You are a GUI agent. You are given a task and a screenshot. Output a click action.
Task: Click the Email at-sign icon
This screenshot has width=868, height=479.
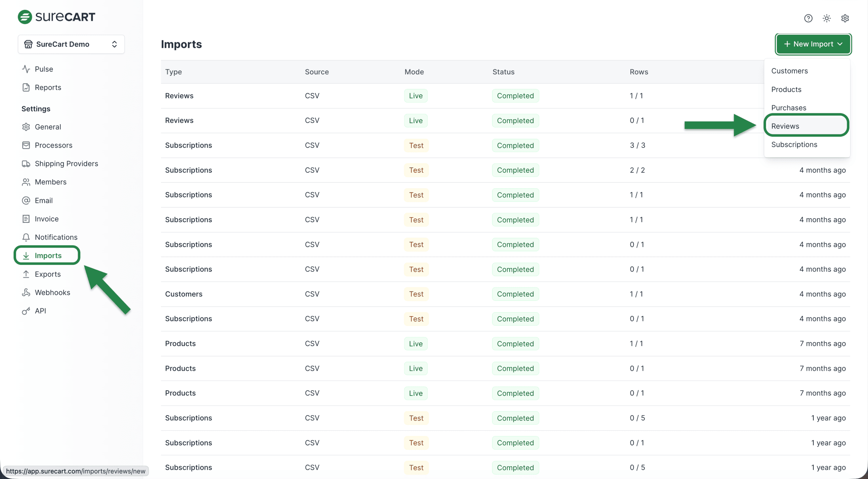pyautogui.click(x=26, y=200)
